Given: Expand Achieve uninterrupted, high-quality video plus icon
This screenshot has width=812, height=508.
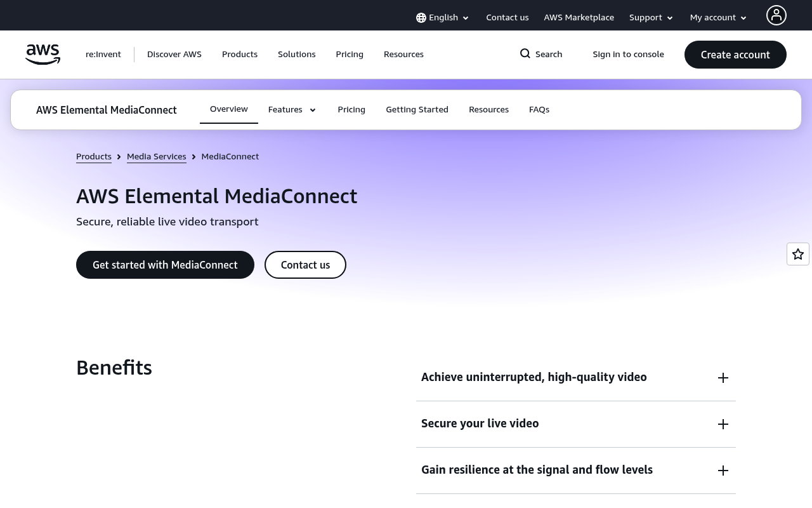Looking at the screenshot, I should 723,378.
